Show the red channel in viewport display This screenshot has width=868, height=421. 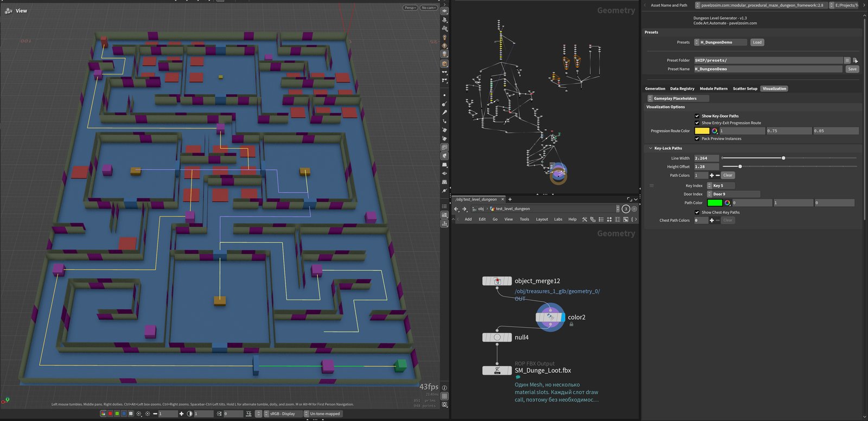tap(110, 413)
